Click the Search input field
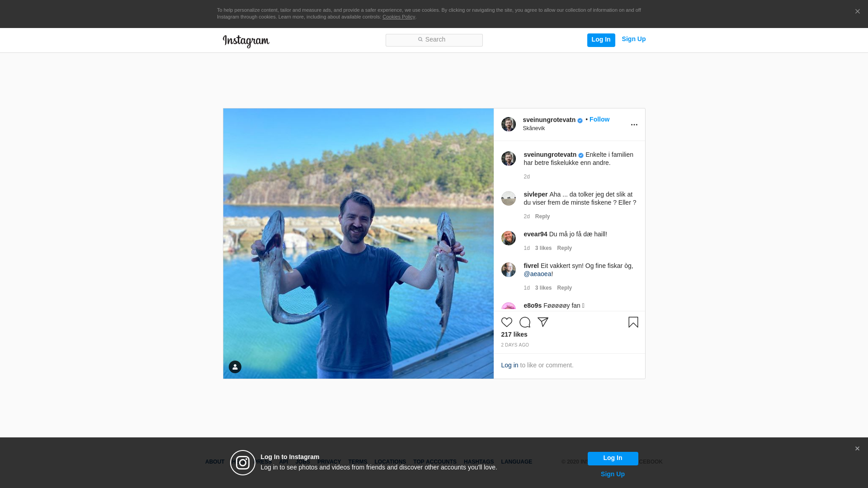 point(434,40)
